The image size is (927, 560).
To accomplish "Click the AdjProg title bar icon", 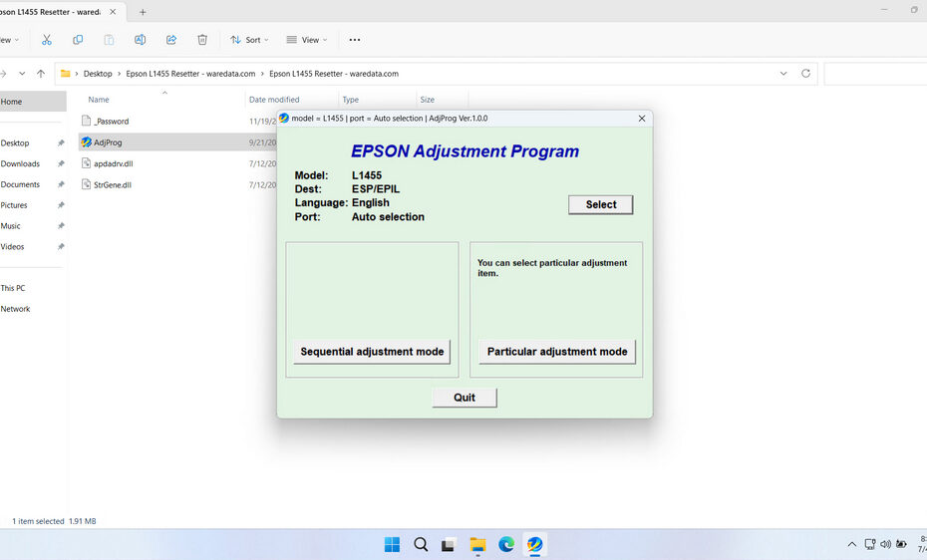I will (284, 119).
